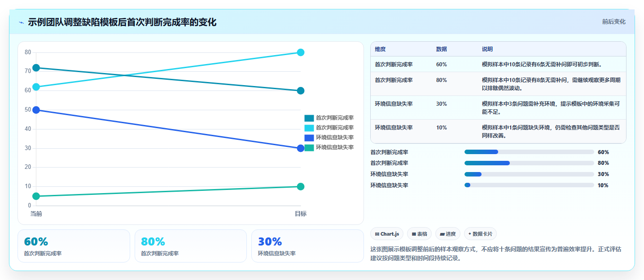Open the 80% 首次判断完成率 stat card

(x=191, y=246)
